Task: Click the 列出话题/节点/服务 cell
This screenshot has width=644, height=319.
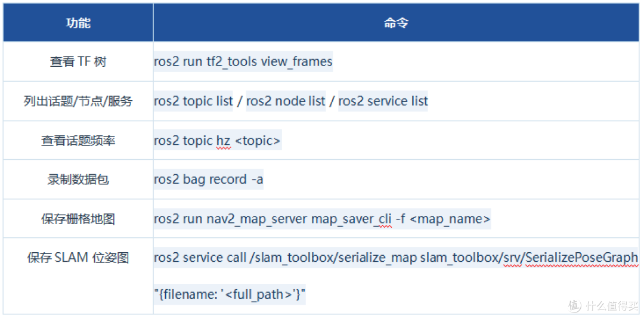Action: 78,101
